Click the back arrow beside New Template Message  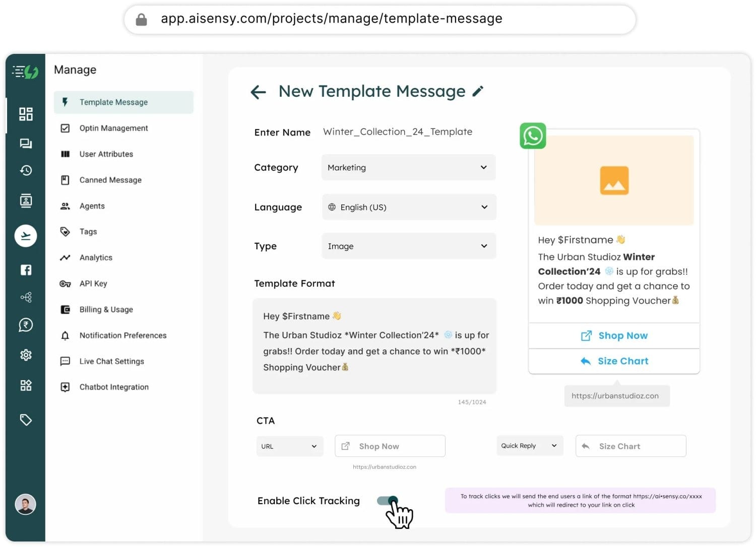[x=258, y=92]
